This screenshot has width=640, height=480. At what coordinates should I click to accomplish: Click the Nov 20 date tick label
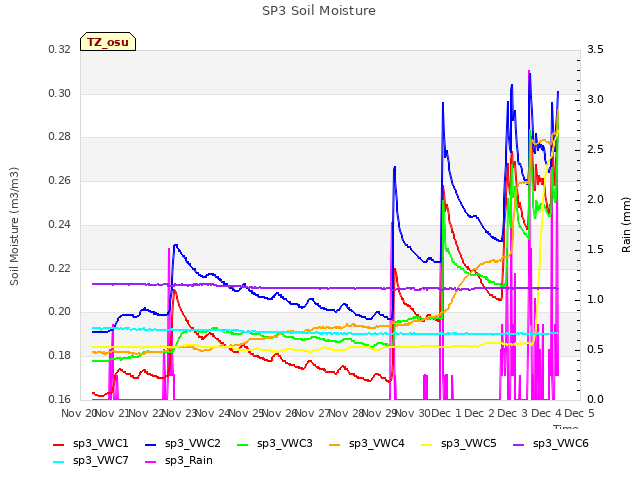(x=79, y=413)
